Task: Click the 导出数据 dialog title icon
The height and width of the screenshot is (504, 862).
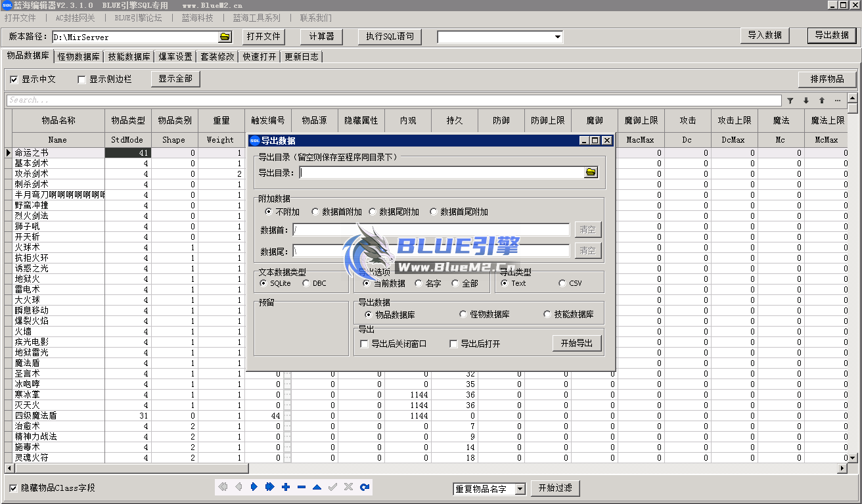Action: tap(254, 140)
